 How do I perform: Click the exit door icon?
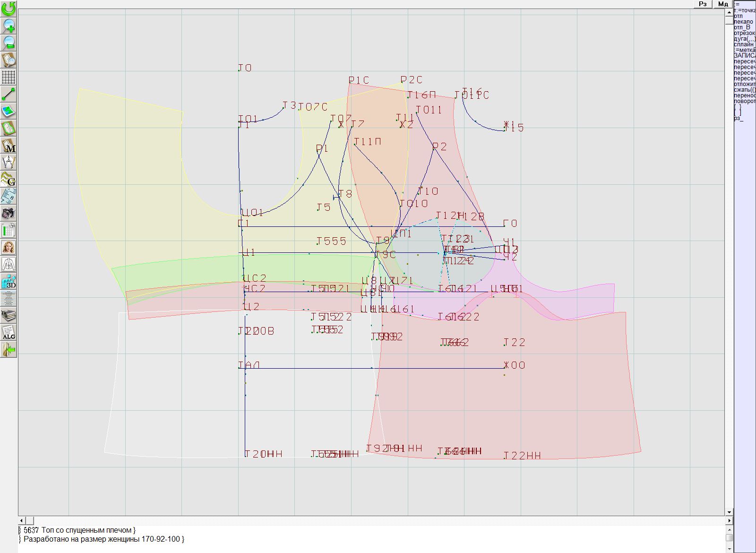point(9,349)
